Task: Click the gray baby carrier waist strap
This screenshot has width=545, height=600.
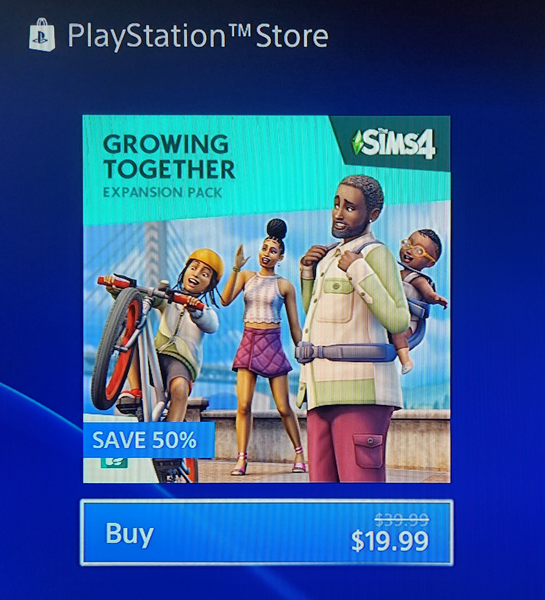Action: (345, 352)
